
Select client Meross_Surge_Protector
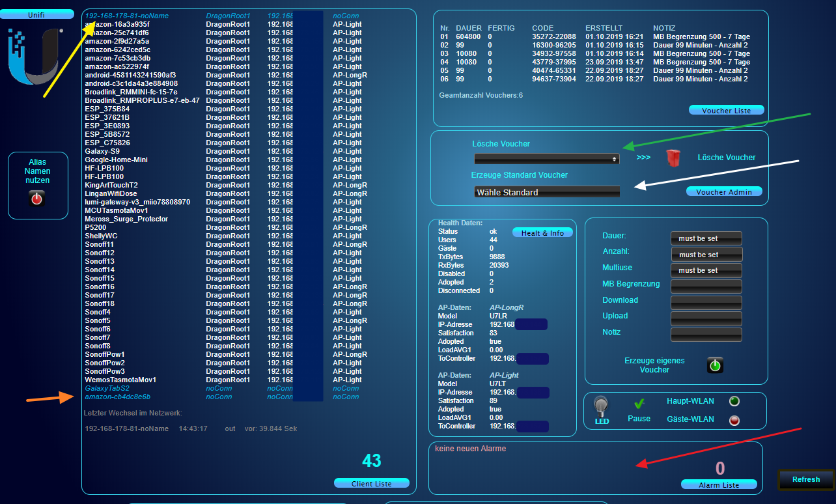tap(126, 219)
